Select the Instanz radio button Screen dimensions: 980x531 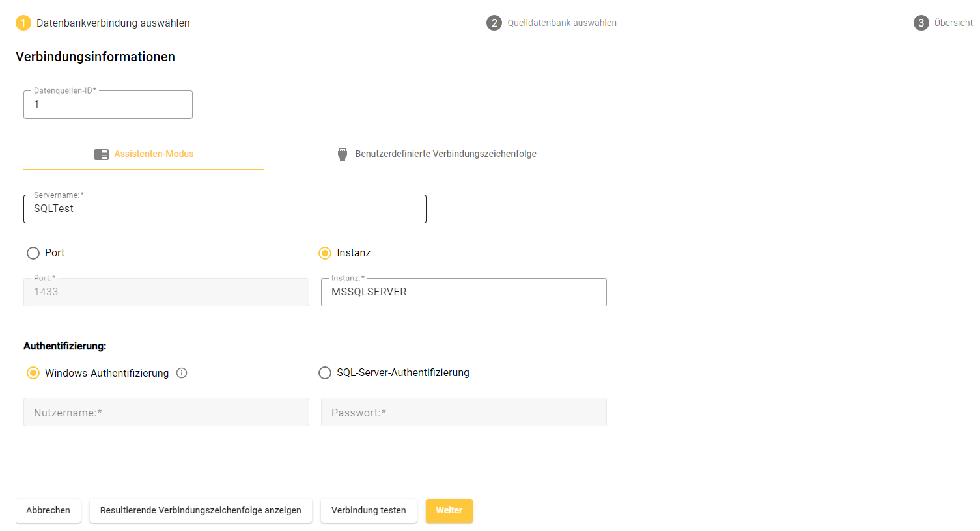325,253
